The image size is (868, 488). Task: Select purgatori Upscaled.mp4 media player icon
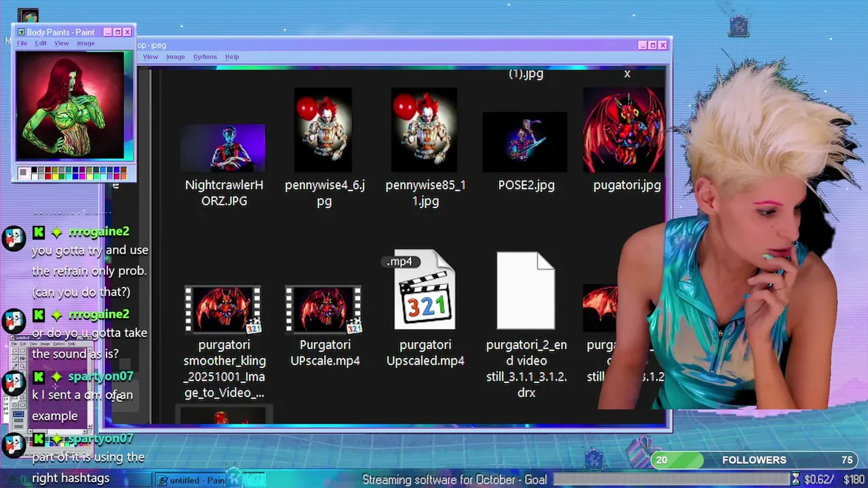[425, 289]
